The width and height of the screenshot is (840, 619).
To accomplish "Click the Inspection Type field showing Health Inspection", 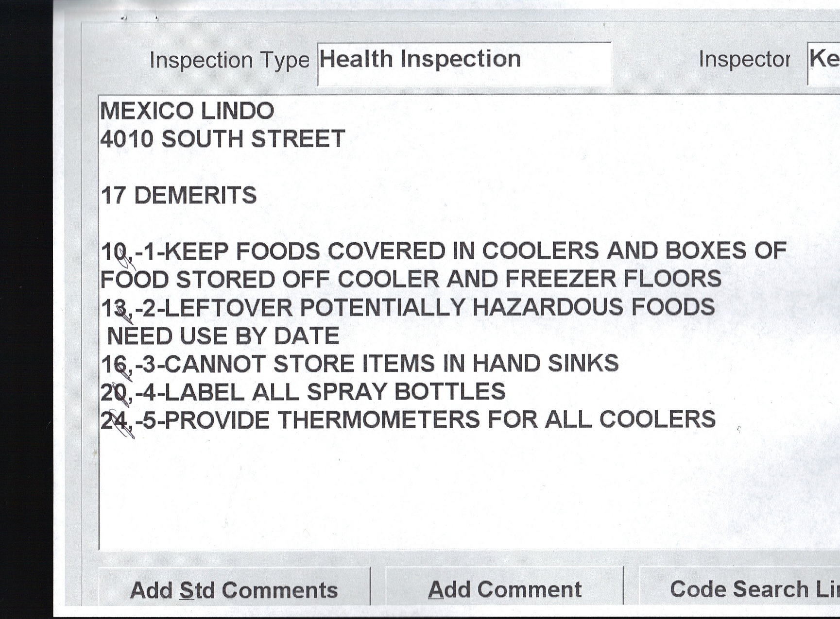I will [x=464, y=63].
